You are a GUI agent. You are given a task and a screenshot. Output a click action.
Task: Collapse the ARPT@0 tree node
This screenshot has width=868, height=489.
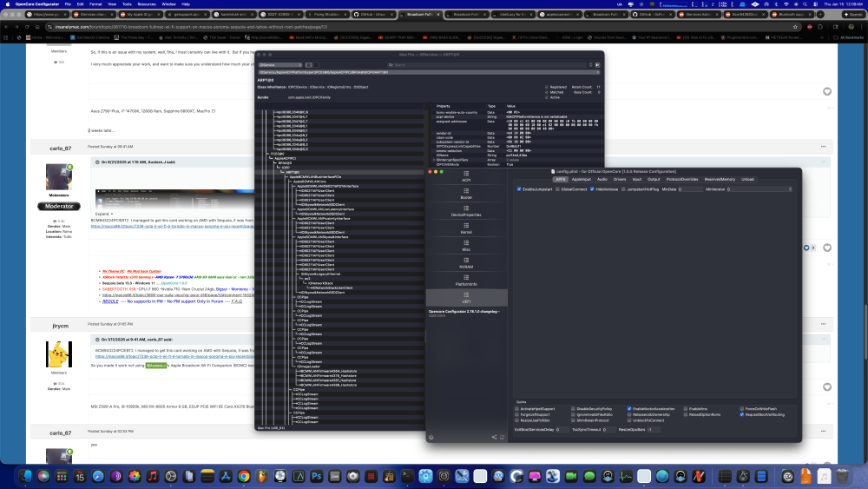283,172
